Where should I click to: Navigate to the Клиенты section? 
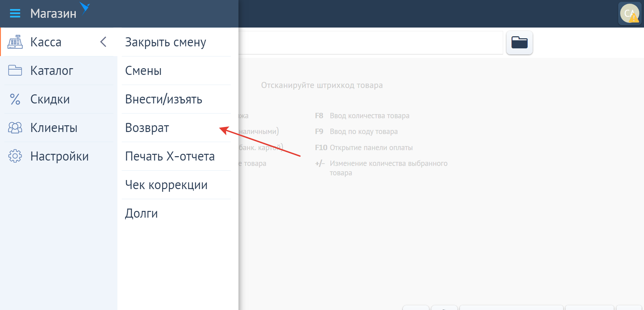[x=54, y=128]
